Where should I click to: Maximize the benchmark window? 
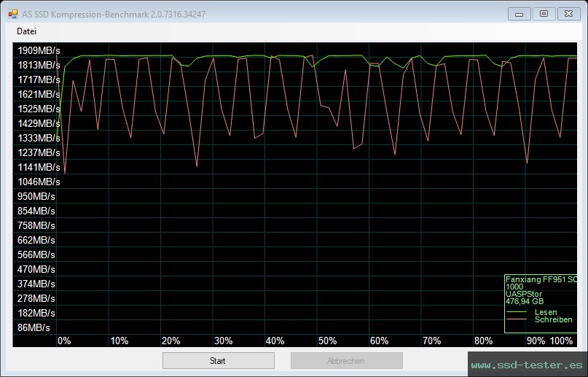pos(543,13)
